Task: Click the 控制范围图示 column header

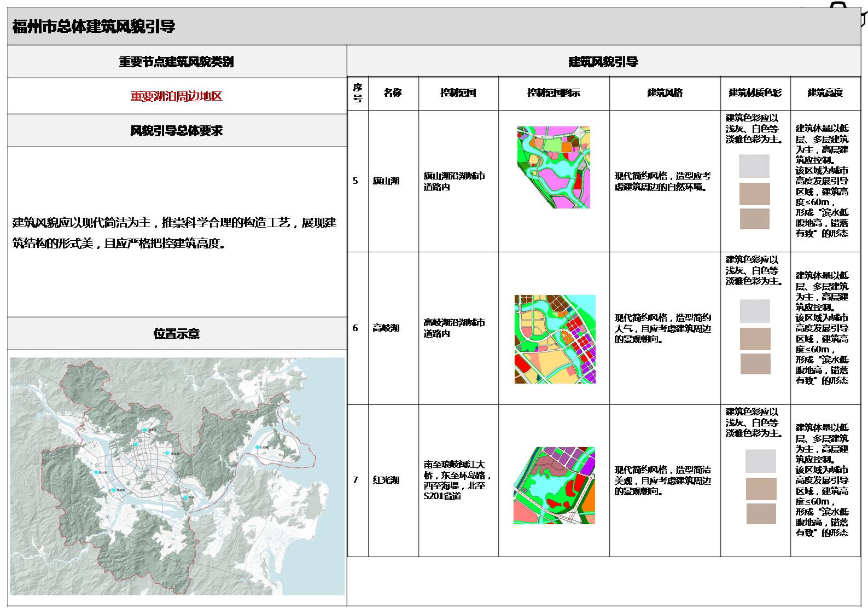Action: click(554, 93)
